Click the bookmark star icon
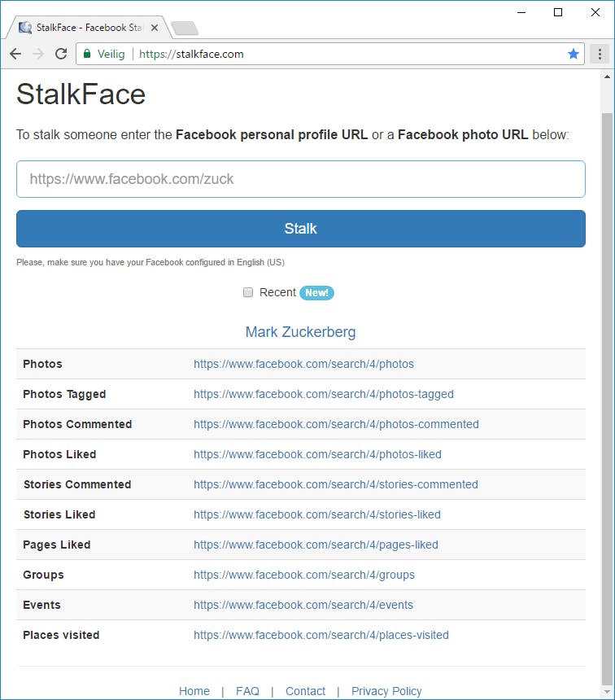Screen dimensions: 615x700 coord(573,54)
